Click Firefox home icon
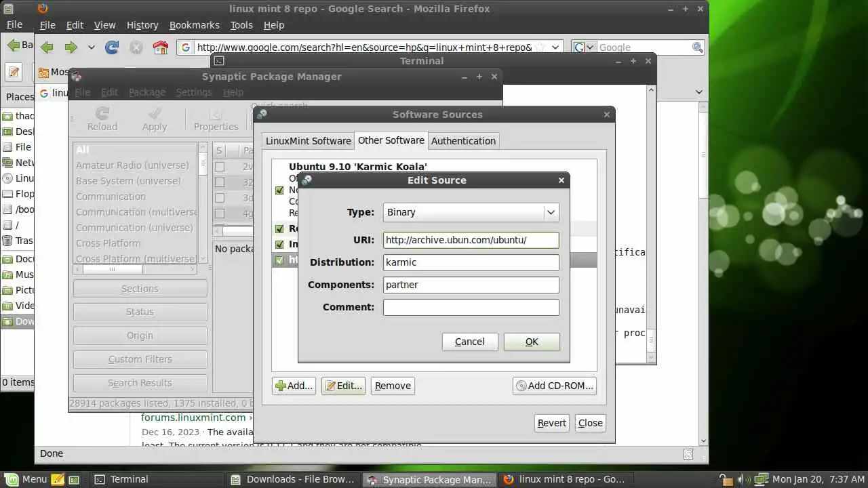Screen dimensions: 868x488 click(161, 47)
